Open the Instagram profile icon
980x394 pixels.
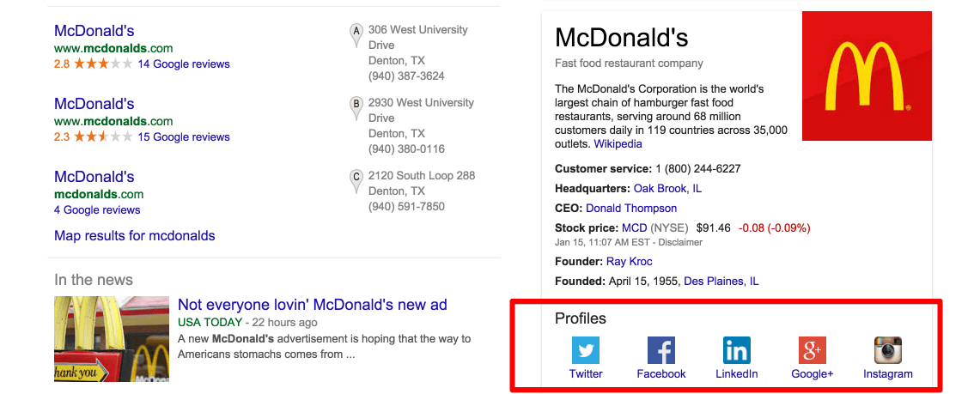pyautogui.click(x=887, y=349)
